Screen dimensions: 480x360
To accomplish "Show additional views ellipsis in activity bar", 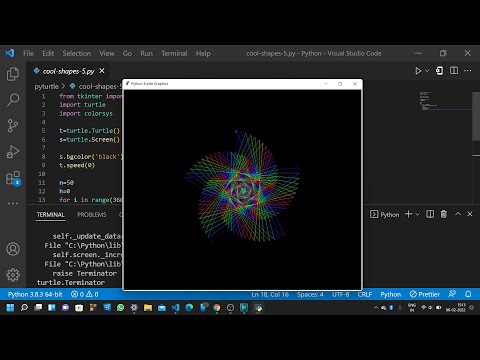I will (x=13, y=203).
